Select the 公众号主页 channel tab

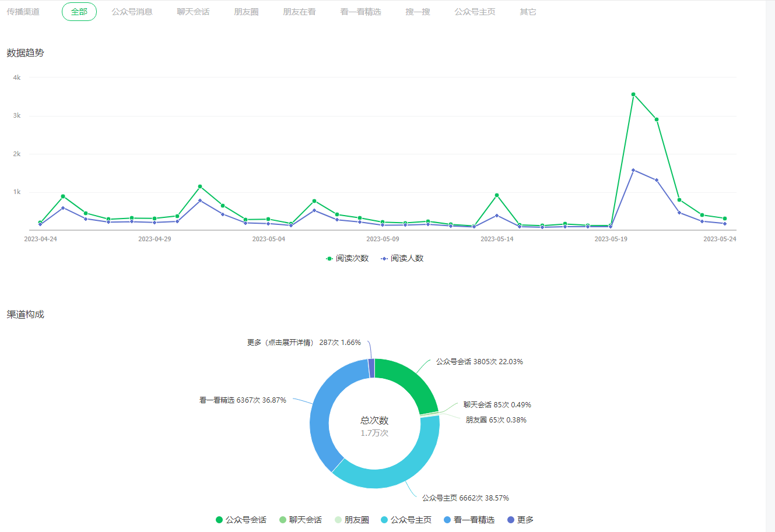point(475,12)
